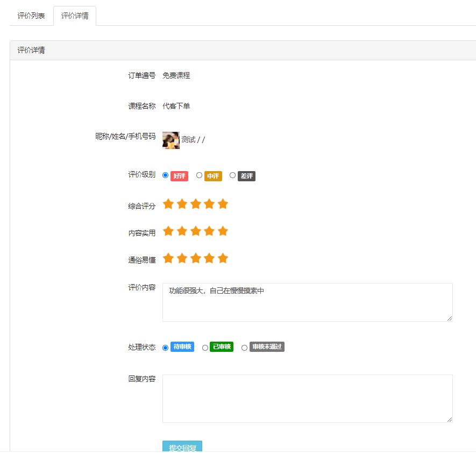Click the 评价详情 panel heading
Screen dimensions: 476x453
pyautogui.click(x=31, y=50)
